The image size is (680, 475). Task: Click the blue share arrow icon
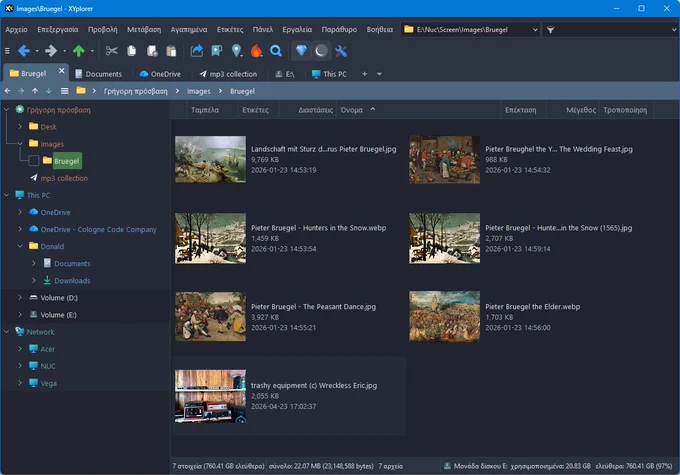[x=196, y=51]
